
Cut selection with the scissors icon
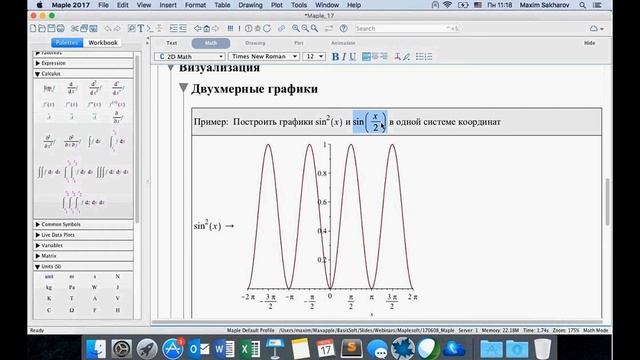point(74,28)
